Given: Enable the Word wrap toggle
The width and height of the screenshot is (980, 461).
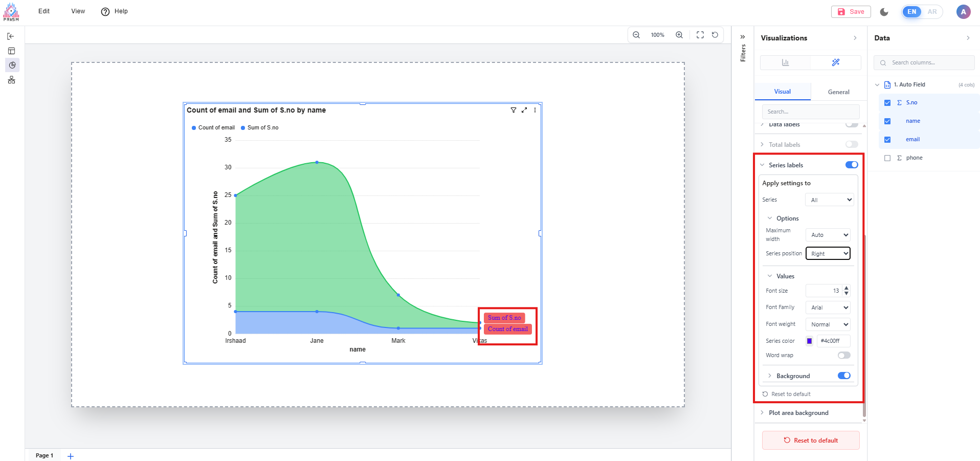Looking at the screenshot, I should pos(844,355).
